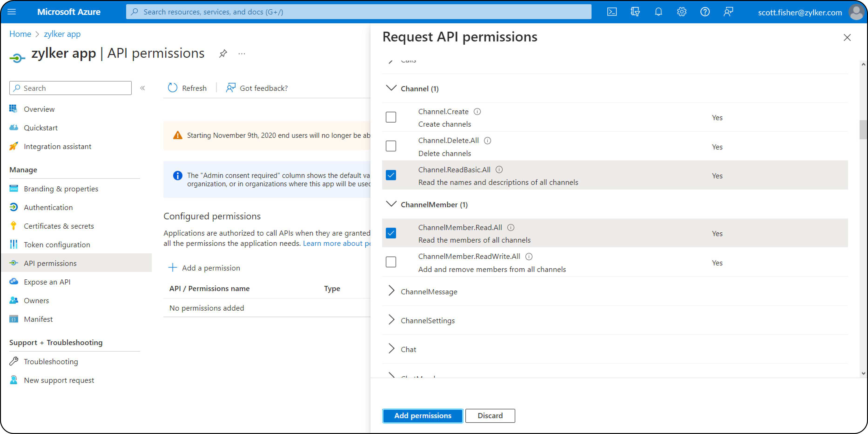Viewport: 868px width, 434px height.
Task: Focus the left menu Search field
Action: (71, 88)
